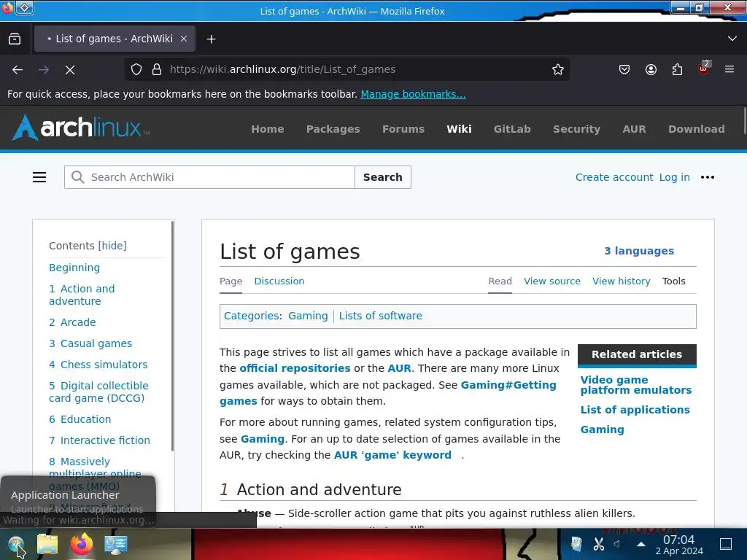Click Create account link

614,177
